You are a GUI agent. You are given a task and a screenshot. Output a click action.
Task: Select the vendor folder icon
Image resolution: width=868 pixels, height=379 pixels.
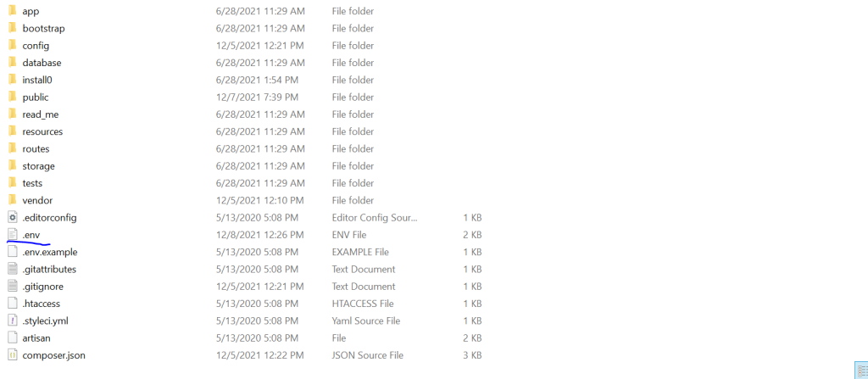click(12, 200)
